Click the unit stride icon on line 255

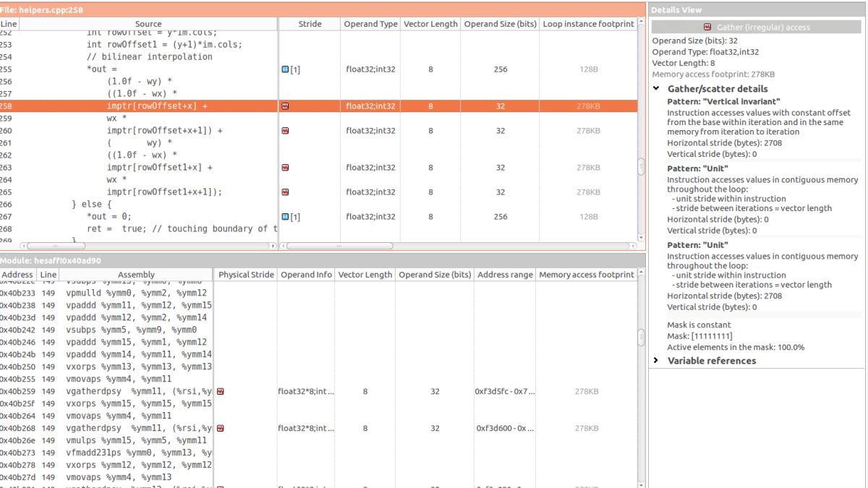285,69
